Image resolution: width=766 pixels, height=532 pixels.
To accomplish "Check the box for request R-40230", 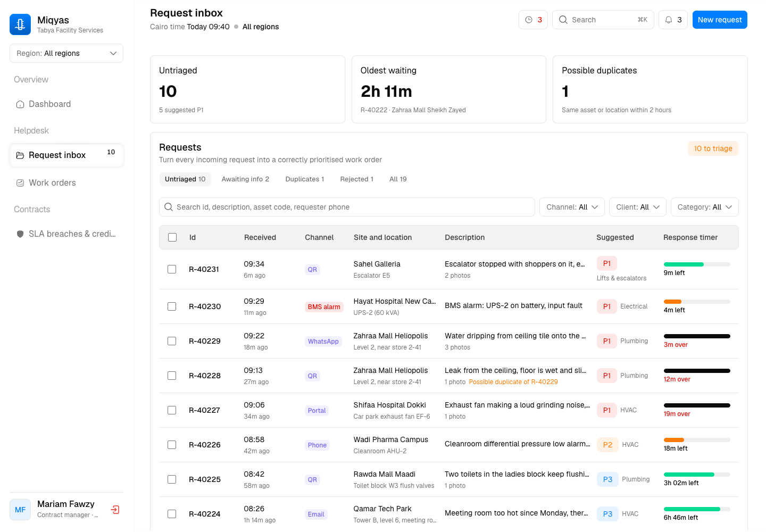I will tap(172, 306).
